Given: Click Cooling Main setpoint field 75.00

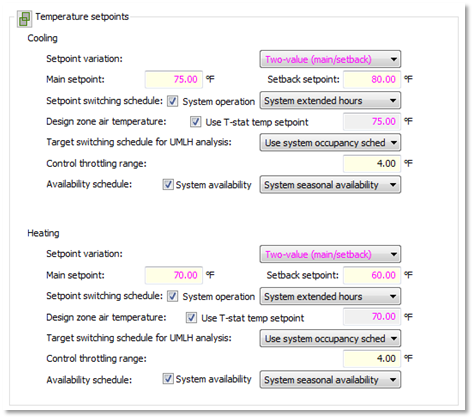Looking at the screenshot, I should [174, 79].
